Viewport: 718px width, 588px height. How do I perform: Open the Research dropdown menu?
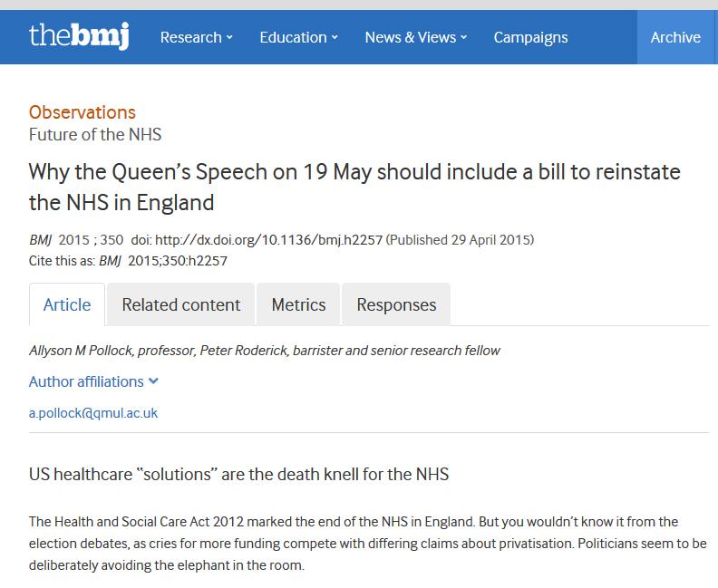(x=197, y=37)
